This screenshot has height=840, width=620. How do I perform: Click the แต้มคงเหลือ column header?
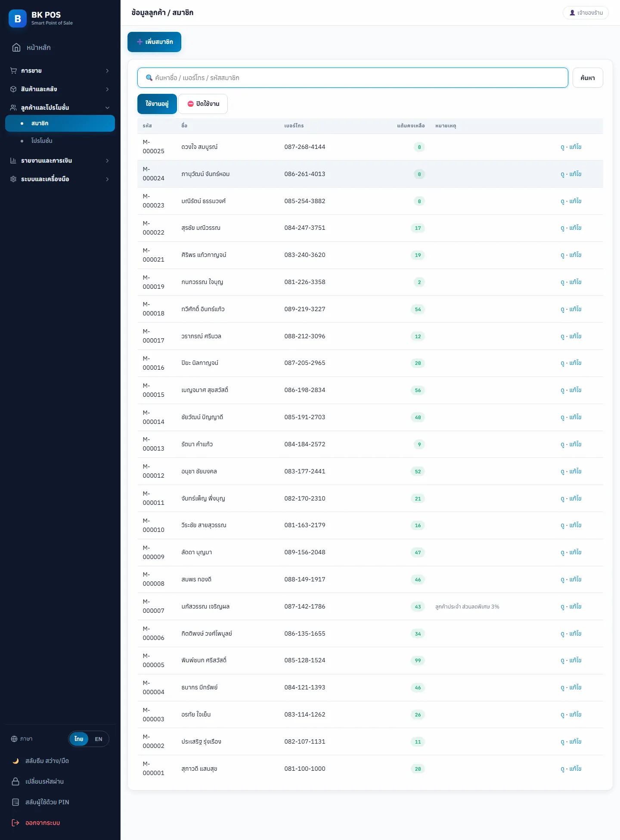pos(411,126)
